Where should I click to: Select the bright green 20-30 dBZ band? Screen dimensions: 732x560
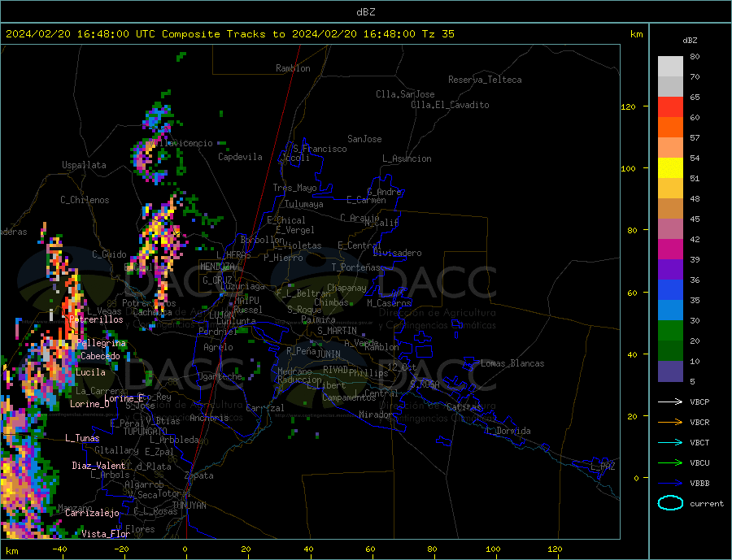(670, 331)
